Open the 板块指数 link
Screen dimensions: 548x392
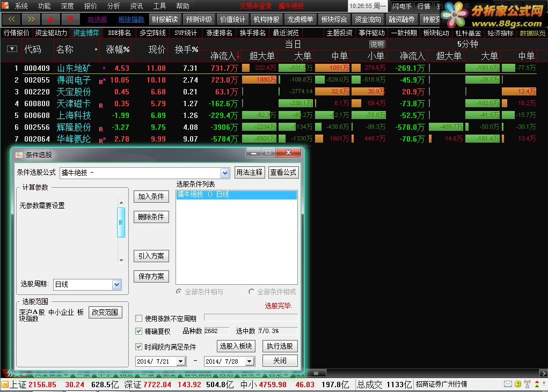(131, 19)
